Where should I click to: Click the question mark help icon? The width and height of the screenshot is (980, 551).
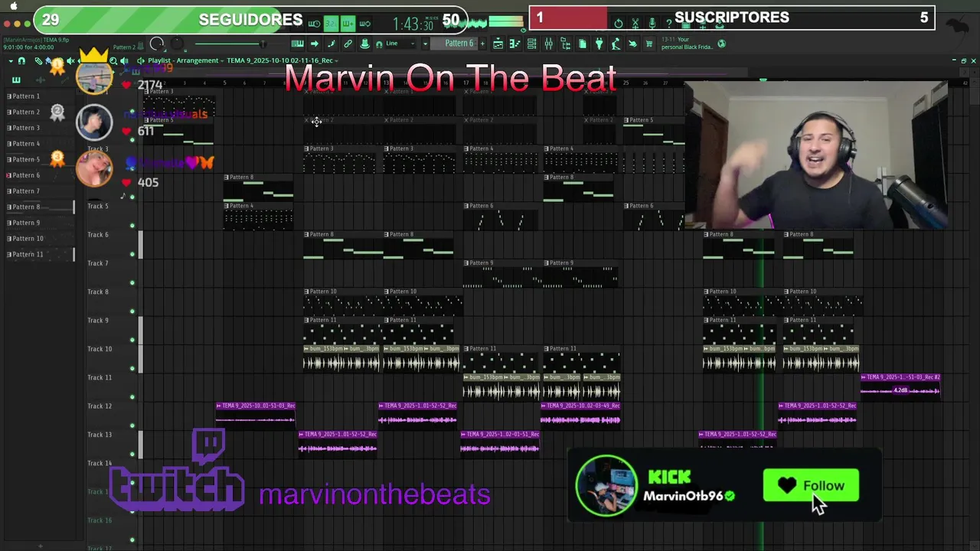669,24
